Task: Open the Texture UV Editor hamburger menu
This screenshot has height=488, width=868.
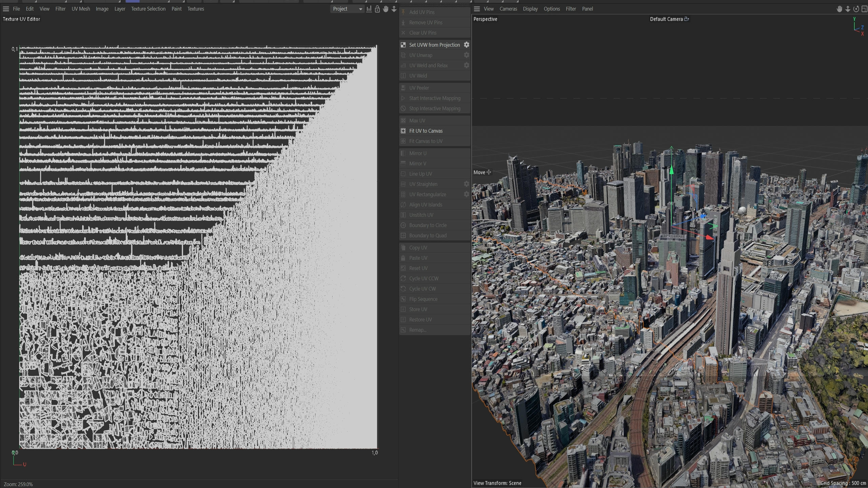Action: click(6, 9)
